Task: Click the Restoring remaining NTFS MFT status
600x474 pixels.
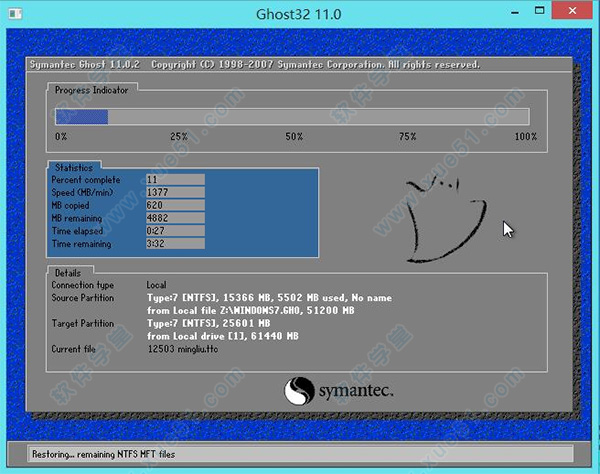Action: 103,454
